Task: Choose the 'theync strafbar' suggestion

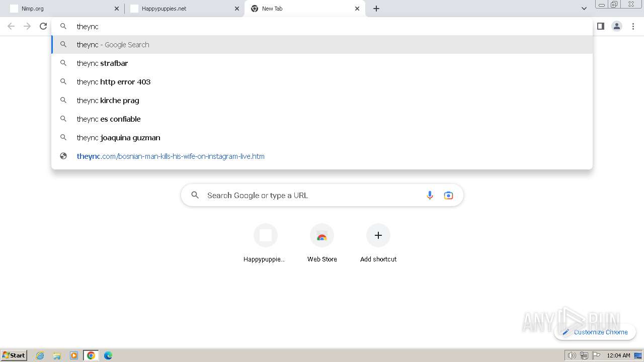Action: (322, 63)
